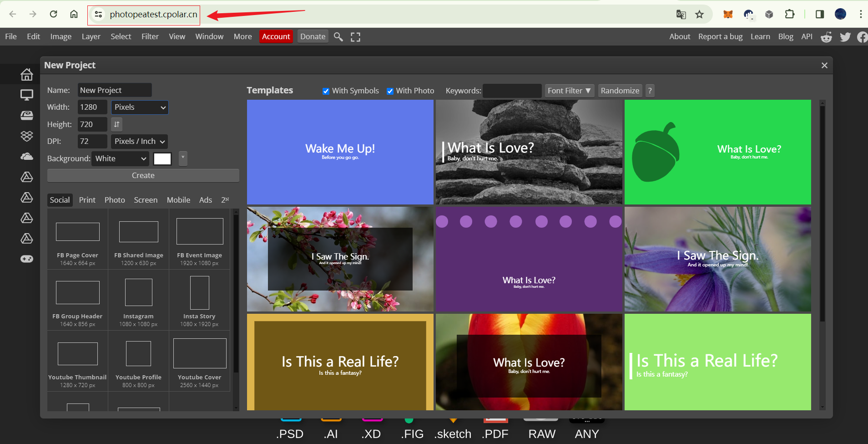Open the Learn link
This screenshot has height=444, width=868.
click(x=760, y=36)
